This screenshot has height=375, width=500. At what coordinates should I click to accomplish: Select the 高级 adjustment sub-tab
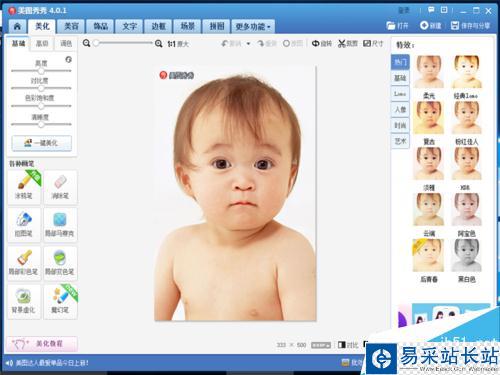tap(42, 43)
